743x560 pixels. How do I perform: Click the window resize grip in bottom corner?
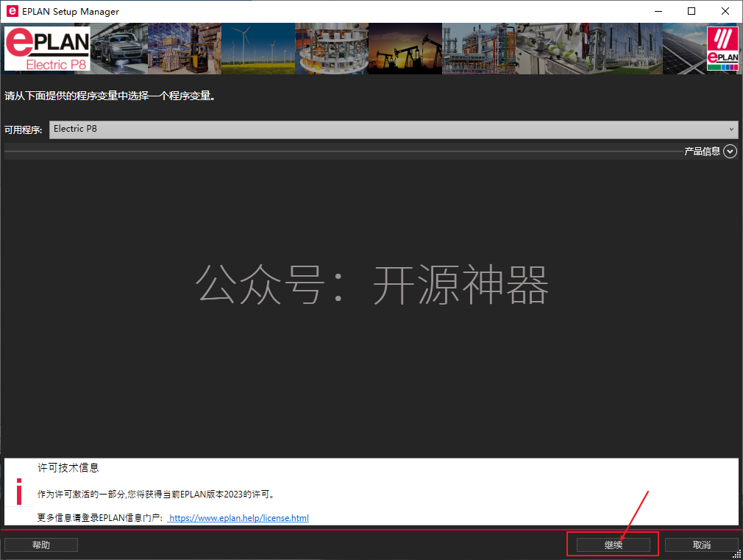coord(737,554)
